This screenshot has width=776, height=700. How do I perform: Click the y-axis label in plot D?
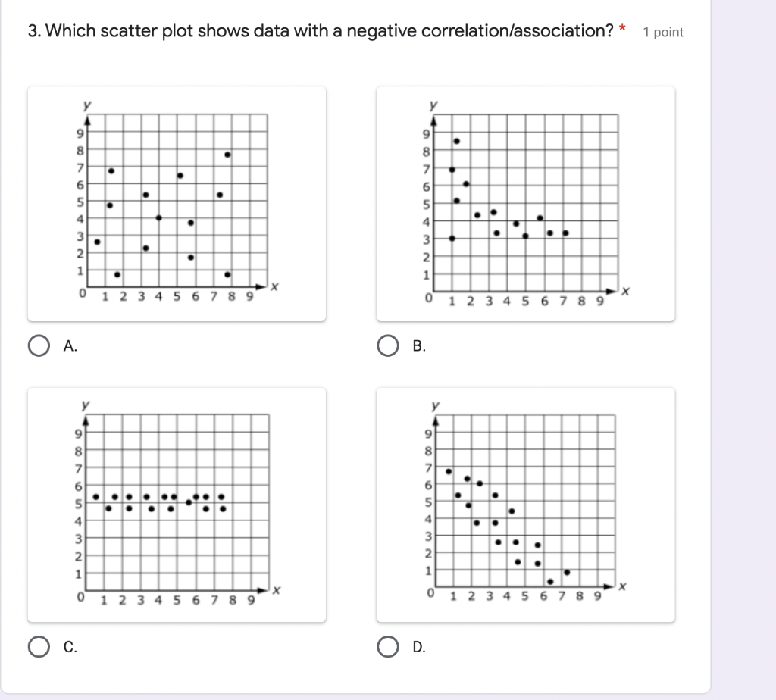[x=434, y=406]
